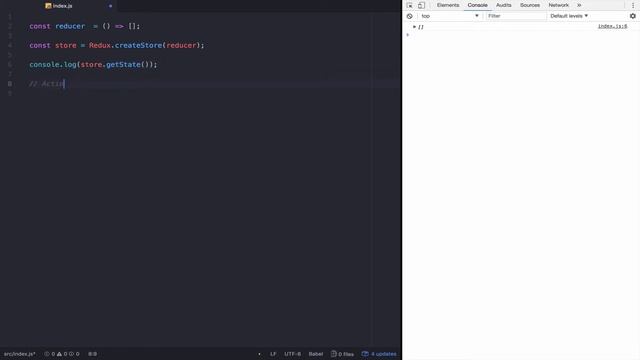Click the linter error count in status bar
This screenshot has width=640, height=360.
(50, 354)
